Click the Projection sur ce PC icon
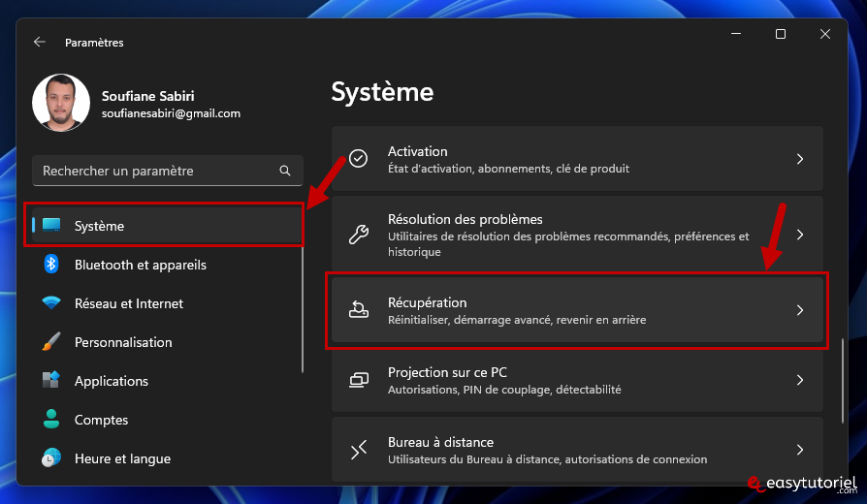Screen dimensions: 867x504 coord(358,380)
